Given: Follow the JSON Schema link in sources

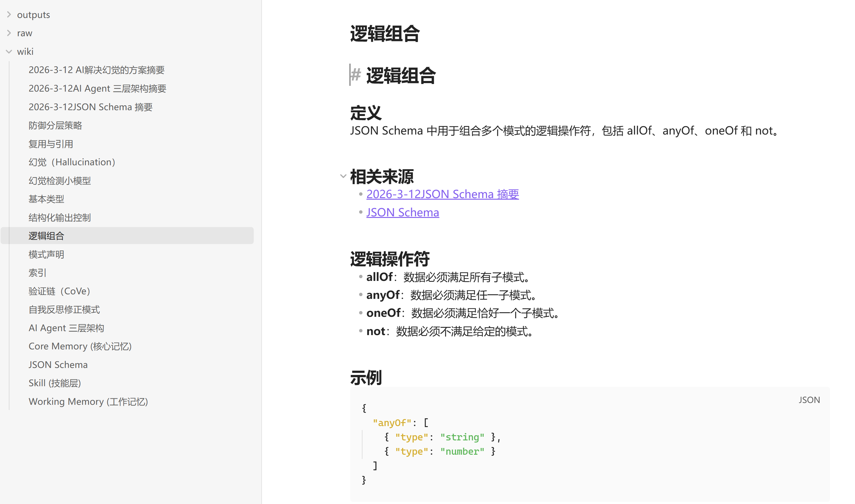Looking at the screenshot, I should (x=402, y=212).
